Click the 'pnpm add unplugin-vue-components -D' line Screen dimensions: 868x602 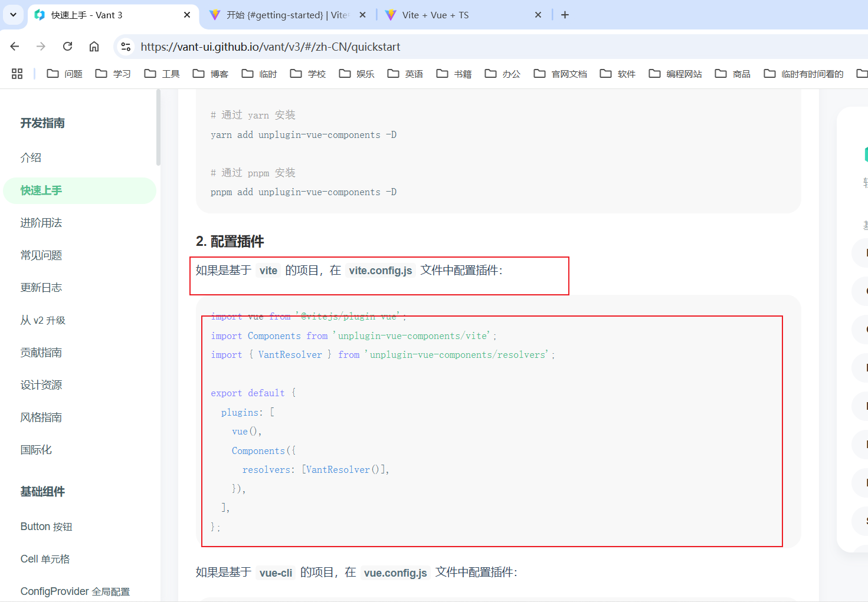[x=303, y=192]
